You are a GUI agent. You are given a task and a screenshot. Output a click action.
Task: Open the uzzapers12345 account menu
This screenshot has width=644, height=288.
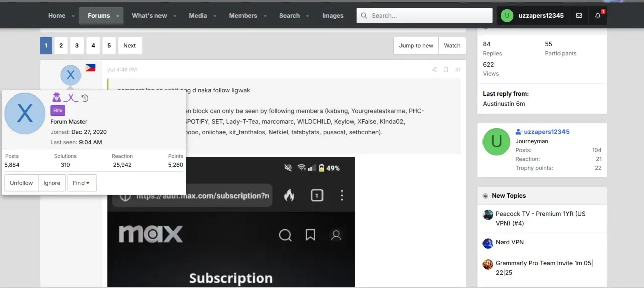(532, 16)
